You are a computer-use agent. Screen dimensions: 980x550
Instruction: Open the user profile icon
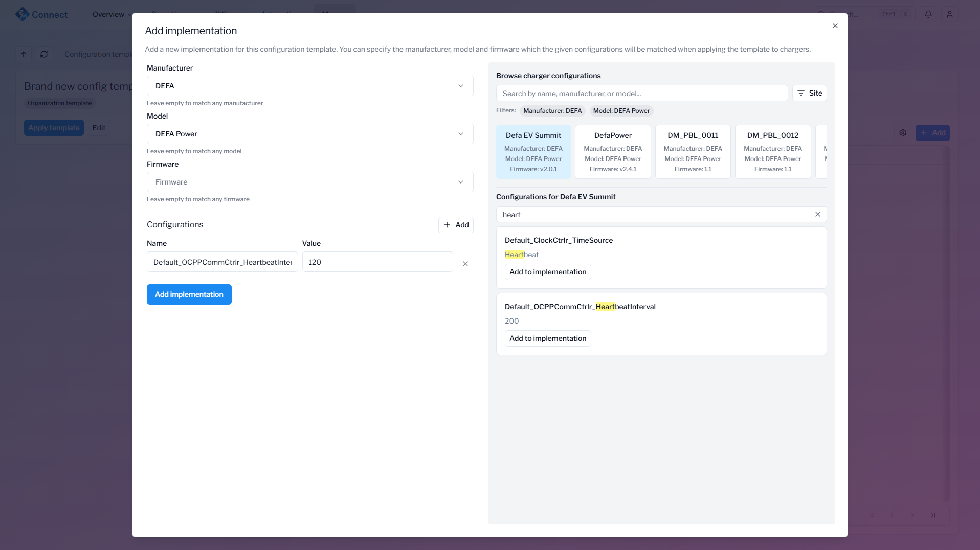click(x=949, y=14)
